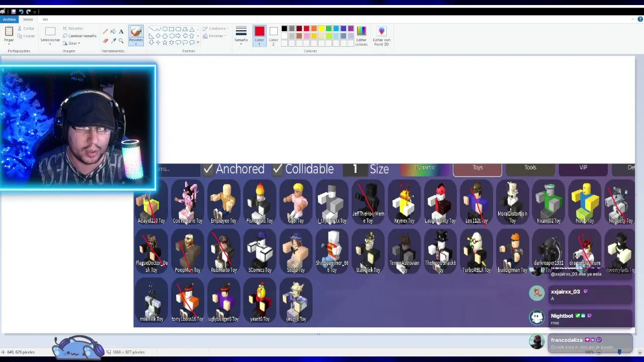Viewport: 644px width, 362px height.
Task: Click the Recortar crop button
Action: click(x=73, y=29)
